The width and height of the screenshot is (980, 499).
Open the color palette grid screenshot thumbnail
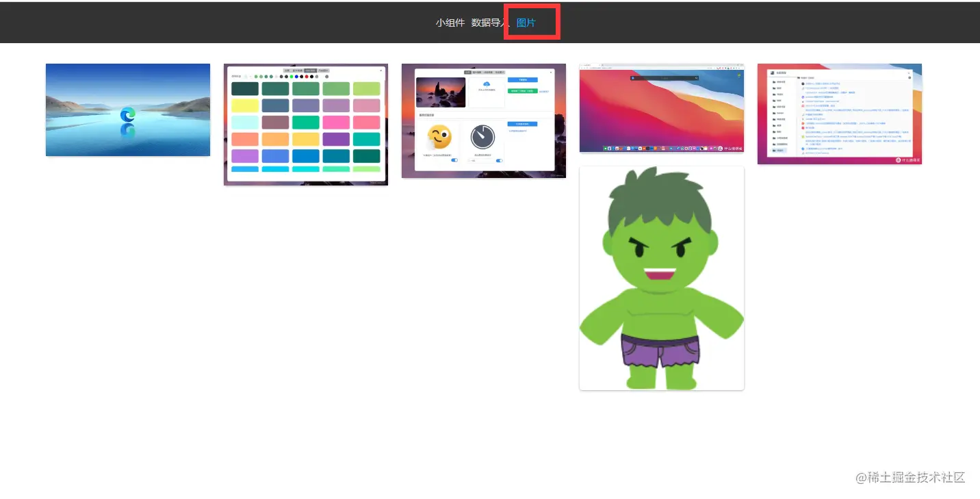[306, 125]
